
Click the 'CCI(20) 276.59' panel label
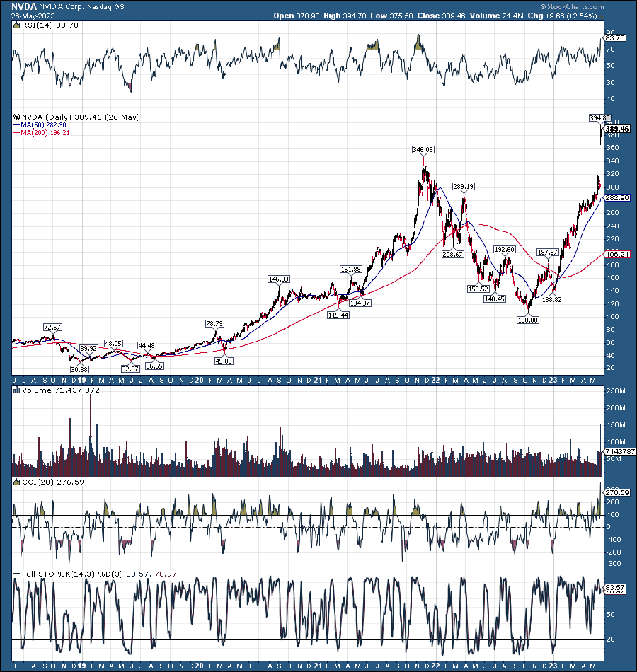coord(53,482)
